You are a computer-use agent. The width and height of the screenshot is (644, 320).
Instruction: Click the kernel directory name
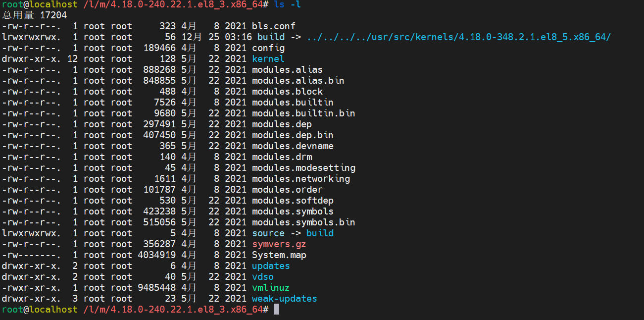click(x=268, y=59)
